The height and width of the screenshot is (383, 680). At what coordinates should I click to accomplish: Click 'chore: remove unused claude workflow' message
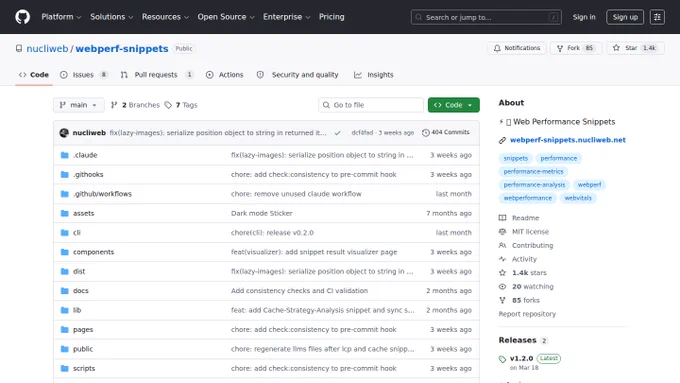coord(296,194)
